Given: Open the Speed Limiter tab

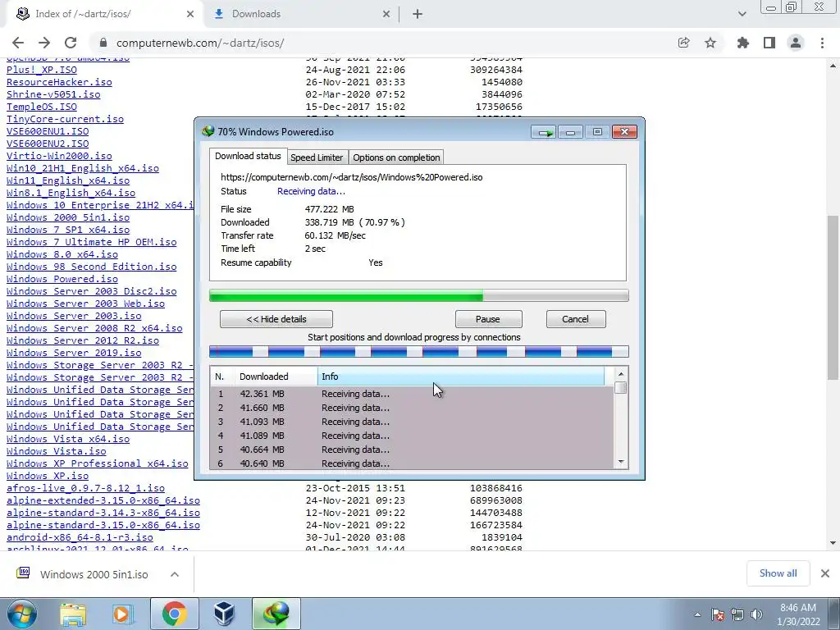Looking at the screenshot, I should point(317,157).
